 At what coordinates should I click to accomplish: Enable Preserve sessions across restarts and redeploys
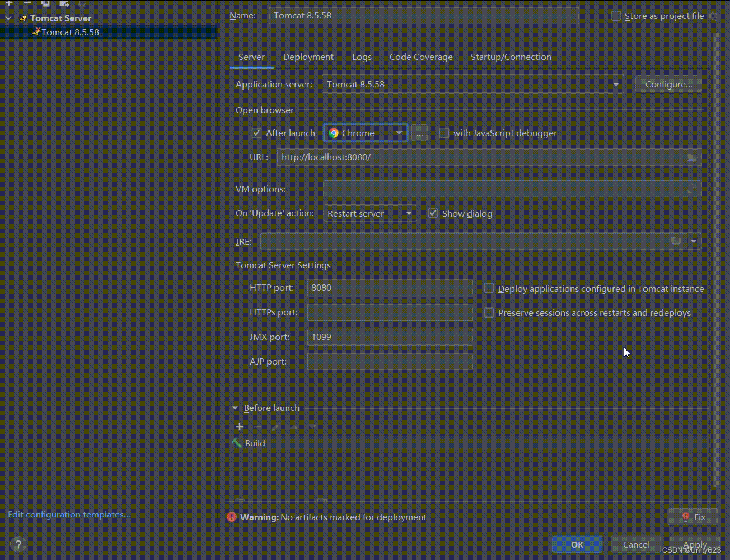tap(489, 312)
